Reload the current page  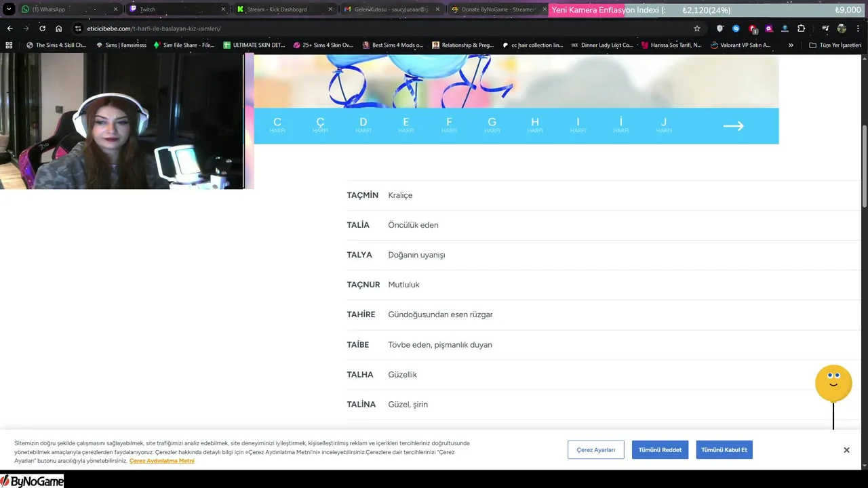pyautogui.click(x=42, y=28)
